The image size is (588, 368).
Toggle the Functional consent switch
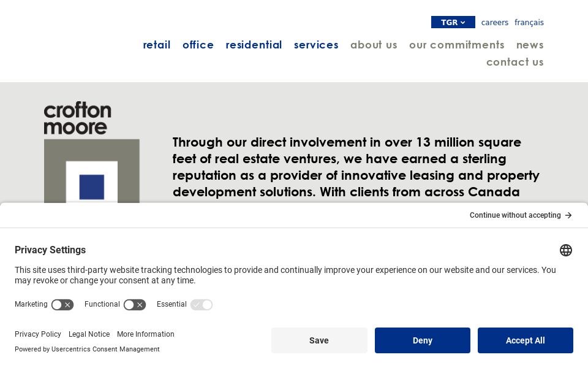click(135, 305)
